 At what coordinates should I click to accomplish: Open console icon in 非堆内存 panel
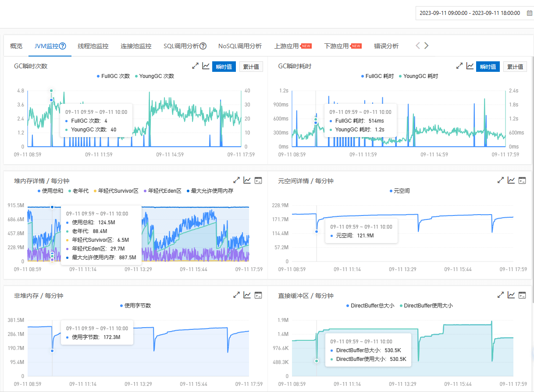[x=258, y=295]
